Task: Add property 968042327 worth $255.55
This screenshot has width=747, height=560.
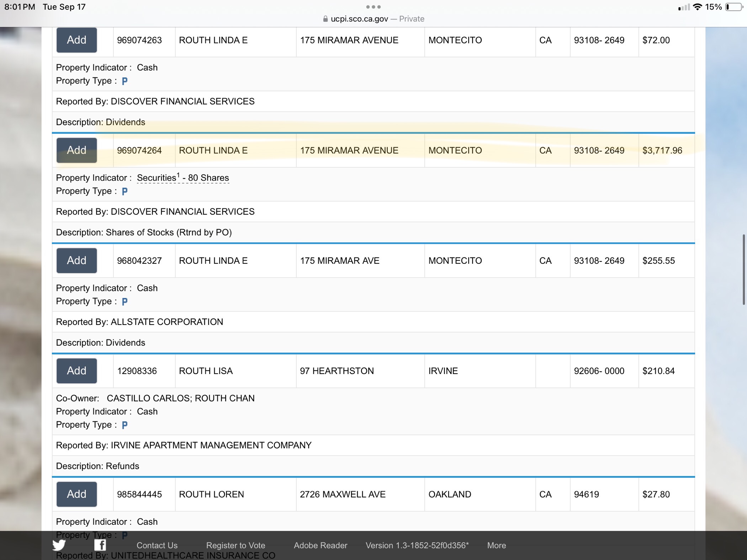Action: click(76, 260)
